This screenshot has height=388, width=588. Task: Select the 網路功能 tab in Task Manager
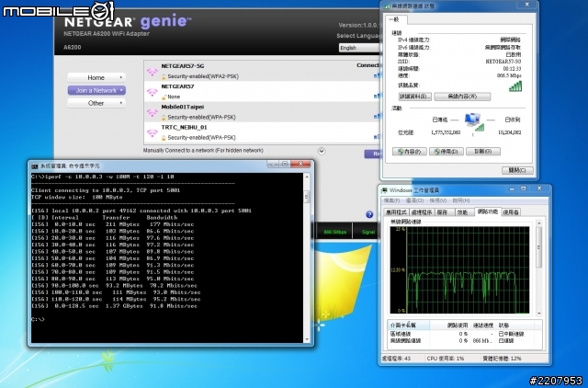click(x=488, y=211)
